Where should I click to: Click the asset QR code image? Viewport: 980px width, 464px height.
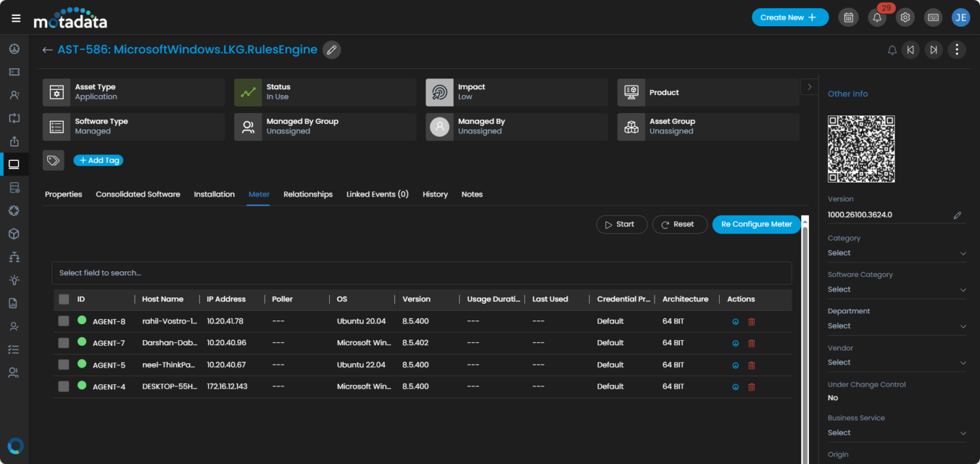pyautogui.click(x=861, y=149)
